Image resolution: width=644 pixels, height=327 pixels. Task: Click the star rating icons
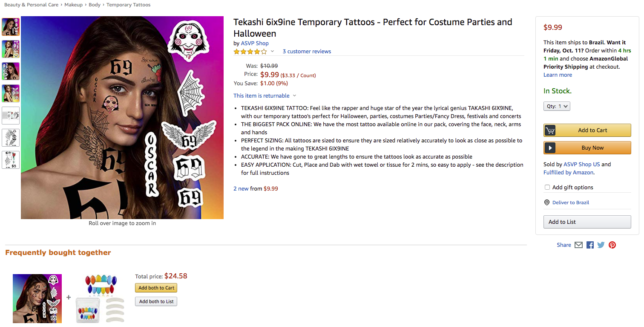tap(250, 52)
